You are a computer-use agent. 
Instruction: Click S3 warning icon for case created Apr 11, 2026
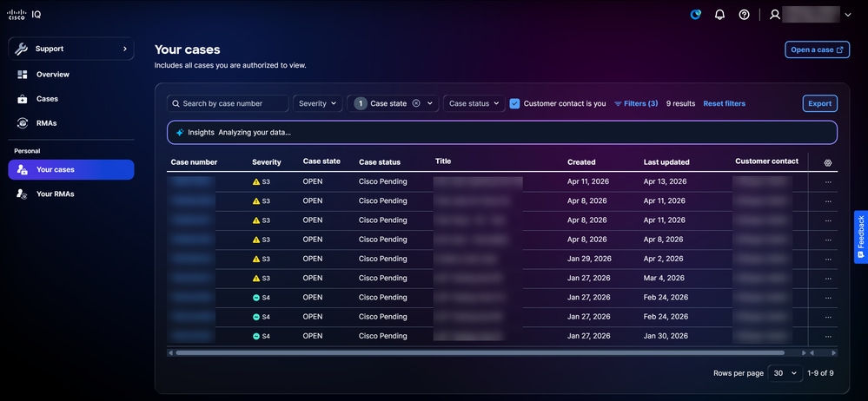(255, 181)
